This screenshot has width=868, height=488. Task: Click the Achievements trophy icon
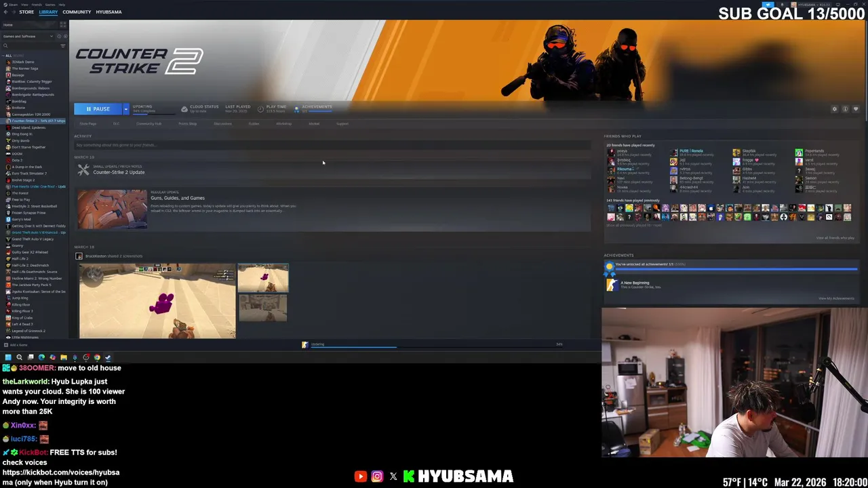(296, 109)
